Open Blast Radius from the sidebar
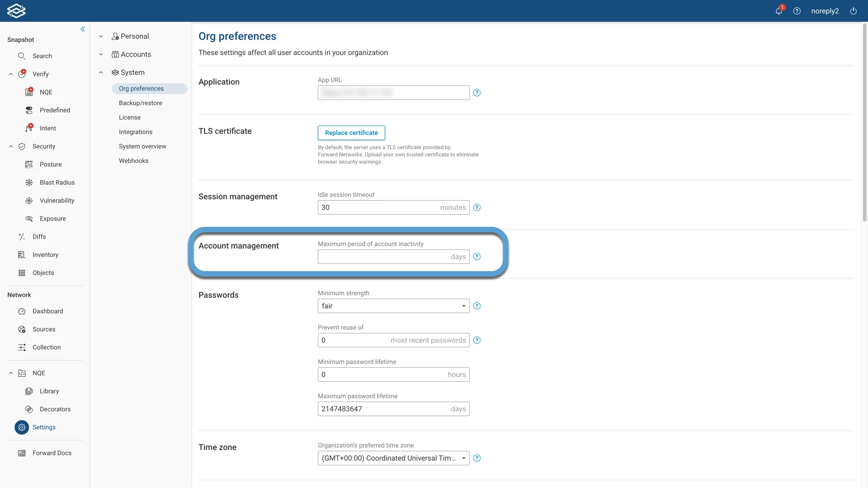868x488 pixels. pos(57,183)
